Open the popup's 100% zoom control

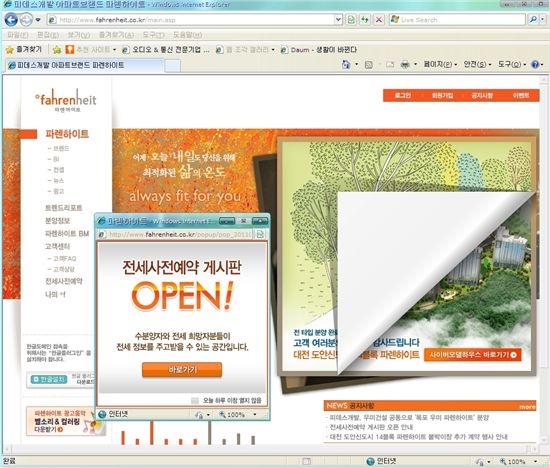[237, 415]
